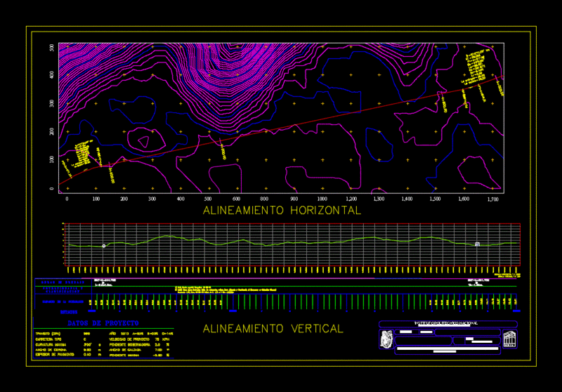Select the TRANSITO (DPA) data row label
The height and width of the screenshot is (392, 562).
(x=48, y=334)
